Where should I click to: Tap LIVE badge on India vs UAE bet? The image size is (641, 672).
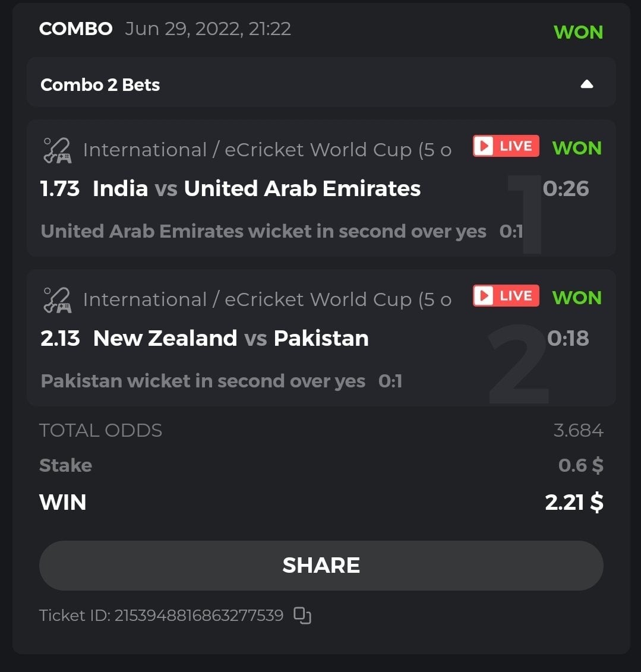coord(506,146)
